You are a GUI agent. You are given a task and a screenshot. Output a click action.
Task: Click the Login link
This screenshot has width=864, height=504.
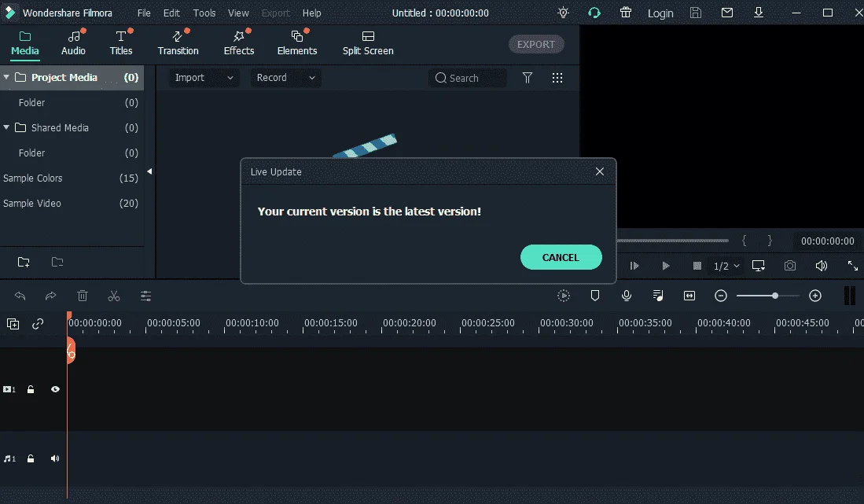(x=660, y=13)
